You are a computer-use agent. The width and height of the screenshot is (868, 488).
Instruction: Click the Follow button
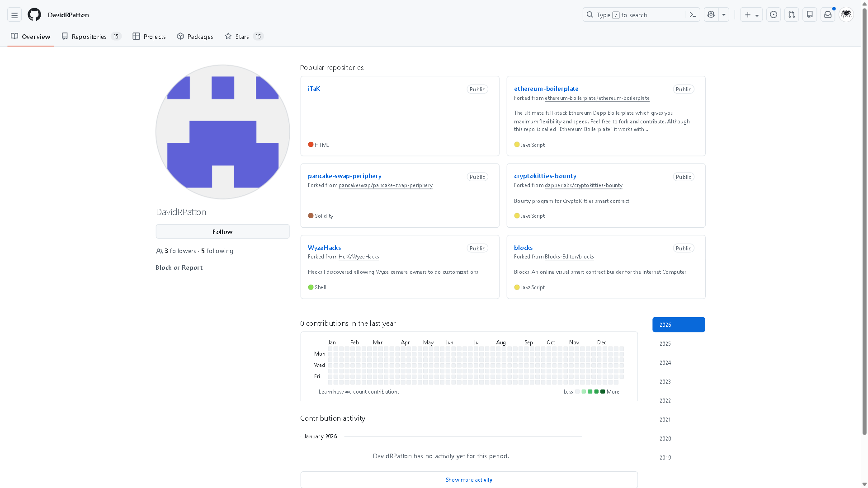[222, 232]
